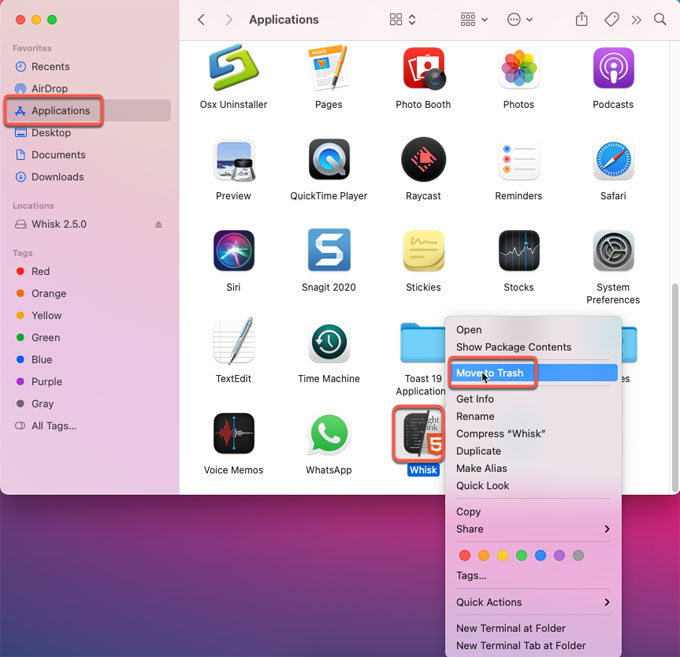Choose Compress "Whisk"
This screenshot has height=657, width=680.
[x=533, y=434]
